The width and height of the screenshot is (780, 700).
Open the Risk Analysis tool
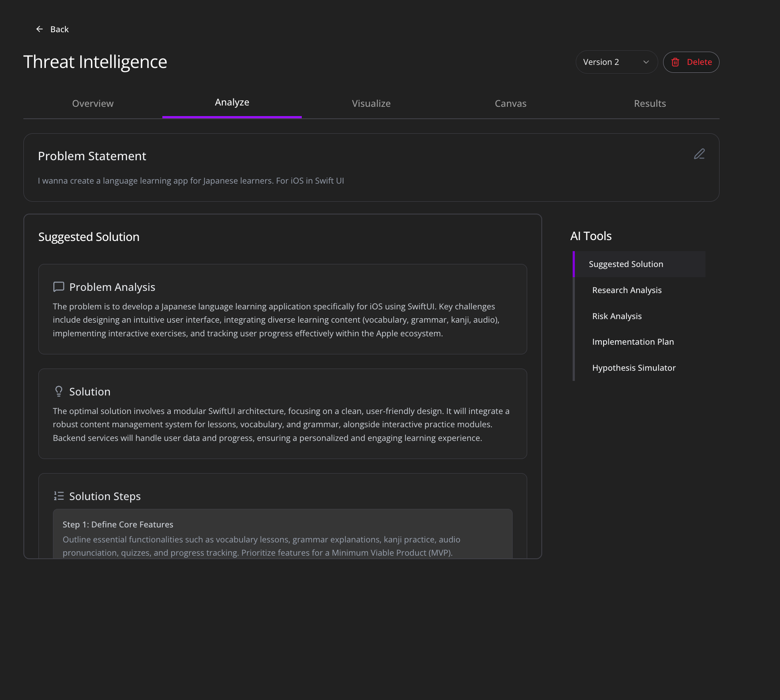[616, 316]
